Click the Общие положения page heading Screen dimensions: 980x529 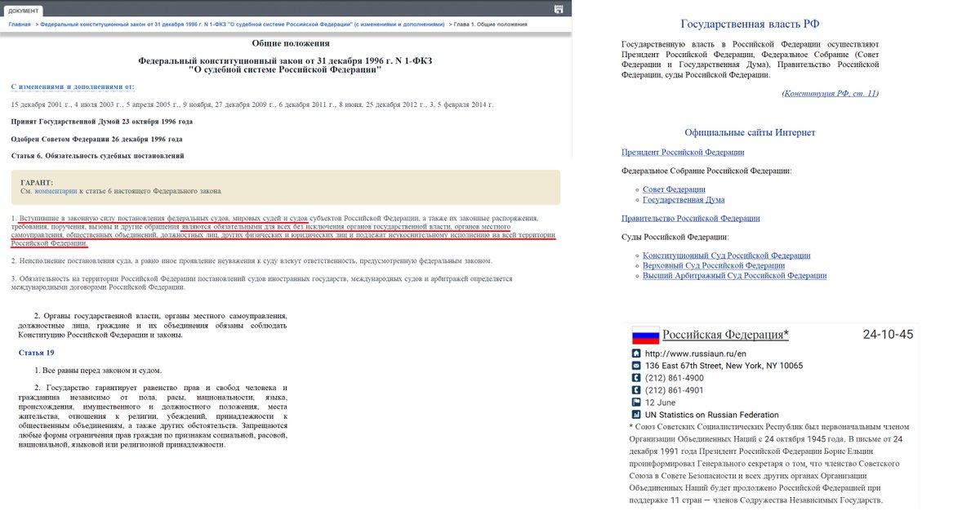pyautogui.click(x=291, y=43)
